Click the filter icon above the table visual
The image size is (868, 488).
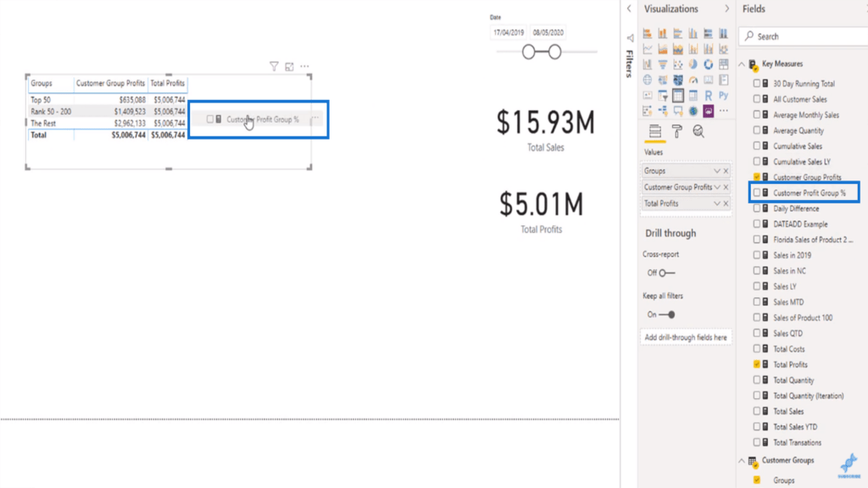point(274,66)
